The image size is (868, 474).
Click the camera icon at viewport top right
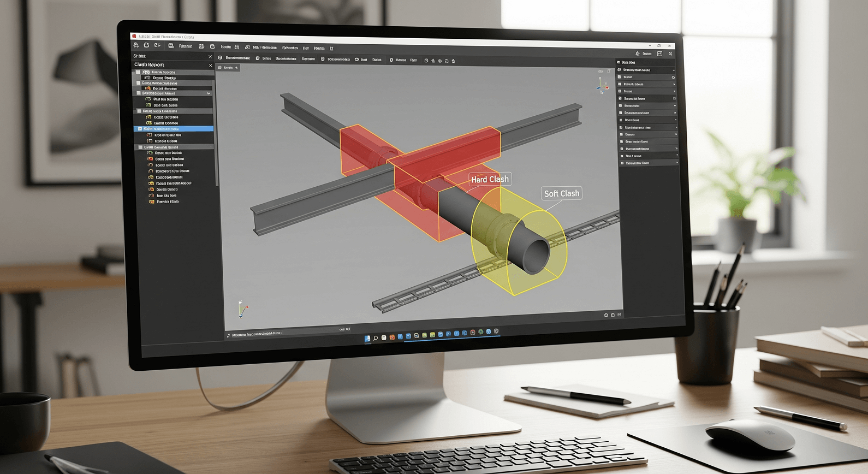(601, 72)
